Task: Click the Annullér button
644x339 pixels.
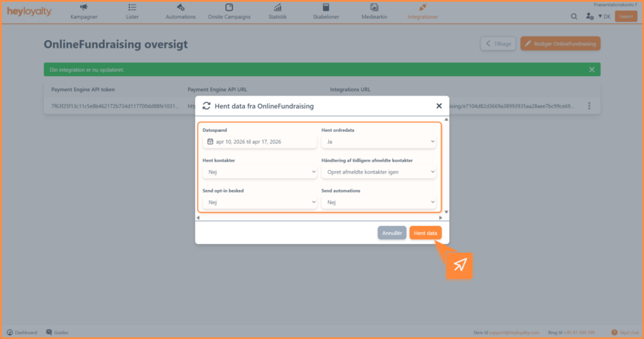Action: tap(392, 233)
